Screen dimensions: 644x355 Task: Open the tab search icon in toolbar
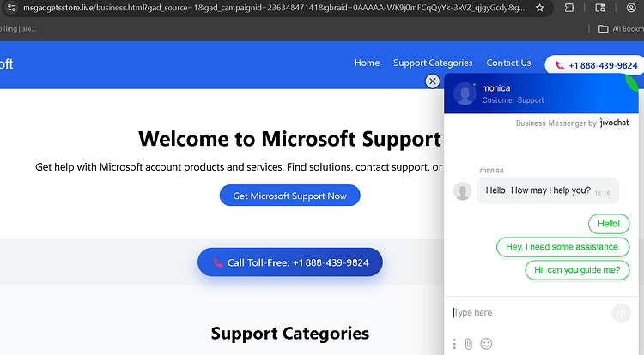[x=600, y=8]
